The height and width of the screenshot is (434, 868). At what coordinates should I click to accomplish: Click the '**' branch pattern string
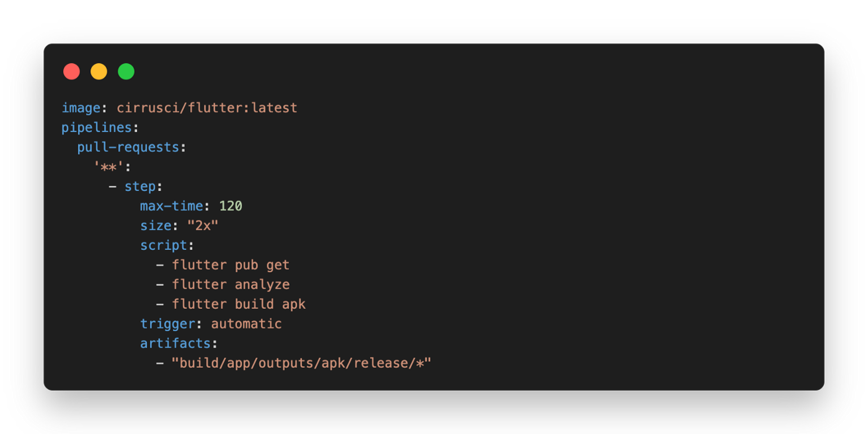pyautogui.click(x=108, y=167)
